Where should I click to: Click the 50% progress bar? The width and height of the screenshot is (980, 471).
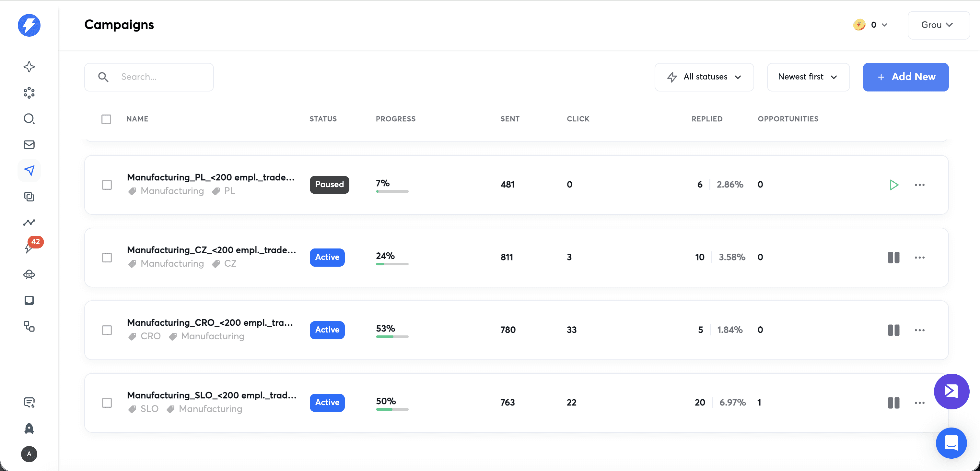[392, 409]
